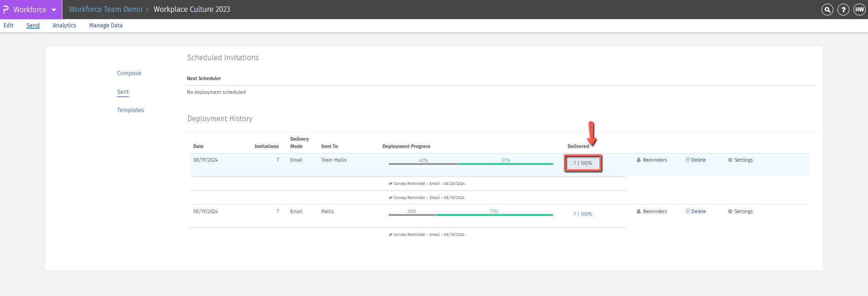Click the Hallis row 7 | 100% delivered link
Viewport: 868px width, 296px height.
pyautogui.click(x=583, y=214)
